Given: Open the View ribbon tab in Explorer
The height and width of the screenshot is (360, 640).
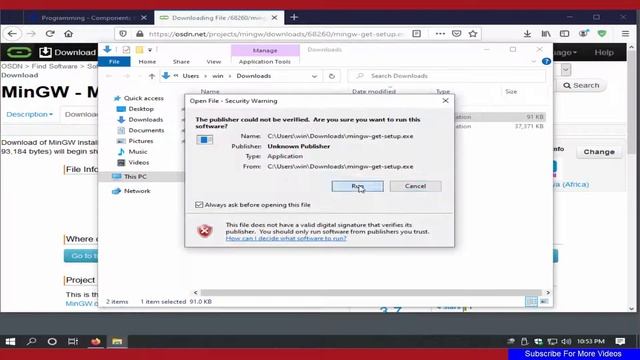Looking at the screenshot, I should (213, 62).
